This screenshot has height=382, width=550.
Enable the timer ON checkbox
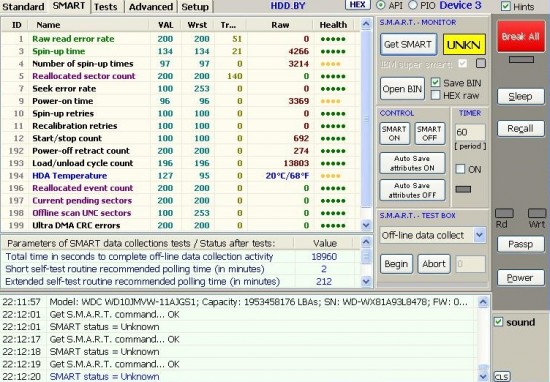[x=460, y=169]
